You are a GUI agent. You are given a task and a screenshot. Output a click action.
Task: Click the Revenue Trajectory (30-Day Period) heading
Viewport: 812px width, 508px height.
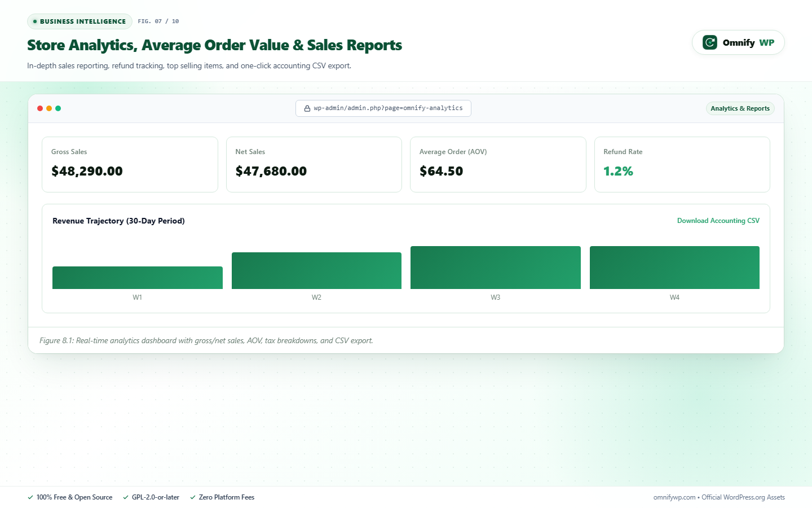click(x=118, y=221)
